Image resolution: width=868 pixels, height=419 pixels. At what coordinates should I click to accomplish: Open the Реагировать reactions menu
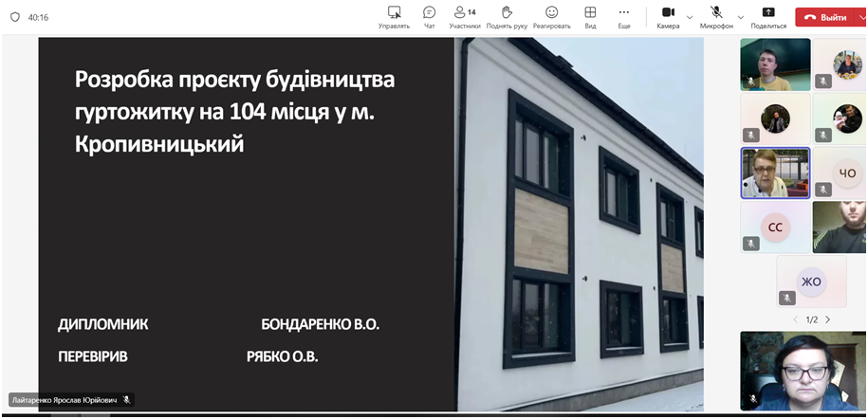tap(551, 16)
